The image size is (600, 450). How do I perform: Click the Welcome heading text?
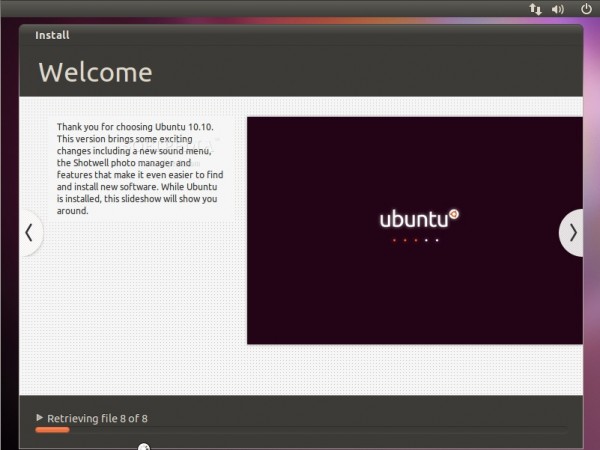point(95,72)
